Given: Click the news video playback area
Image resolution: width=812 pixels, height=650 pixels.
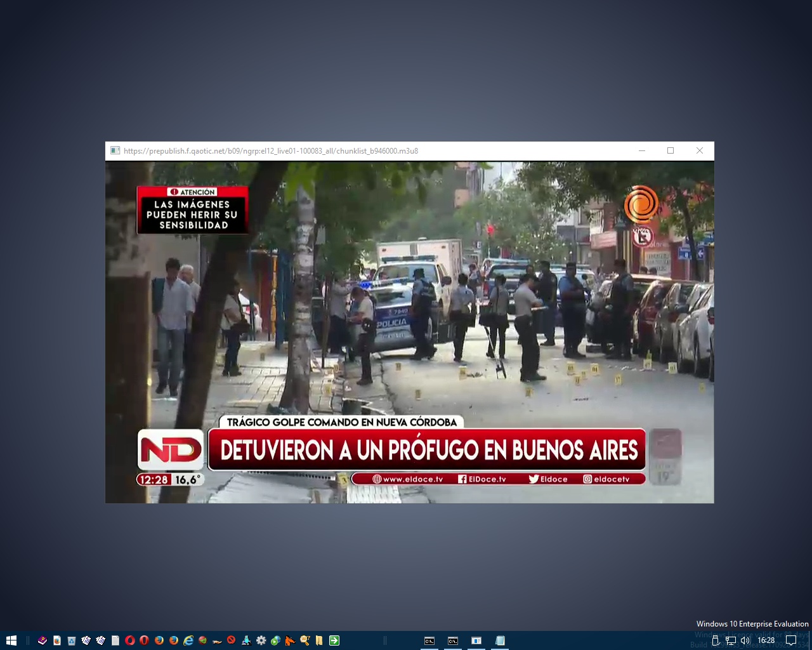Looking at the screenshot, I should point(410,332).
